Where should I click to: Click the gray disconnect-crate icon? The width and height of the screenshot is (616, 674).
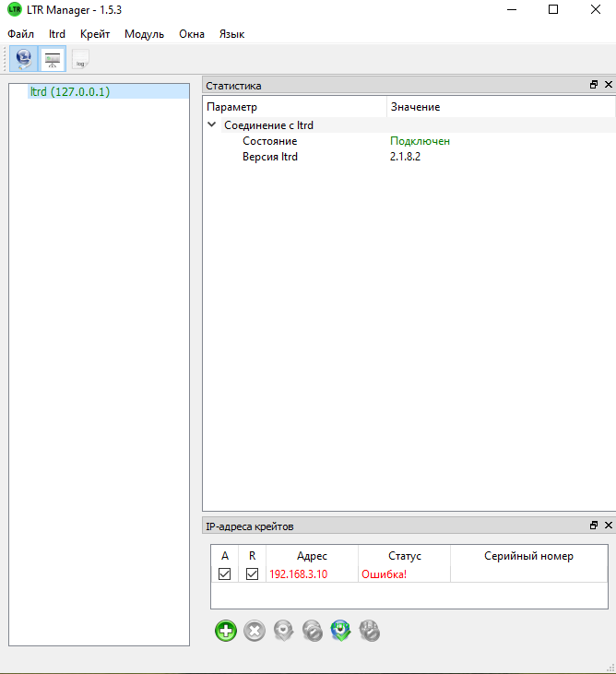312,631
